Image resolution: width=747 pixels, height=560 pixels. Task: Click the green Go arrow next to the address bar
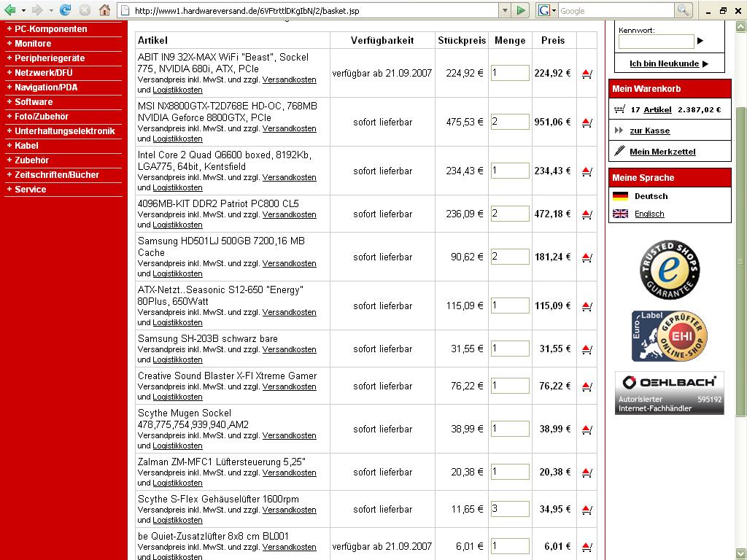click(x=521, y=10)
